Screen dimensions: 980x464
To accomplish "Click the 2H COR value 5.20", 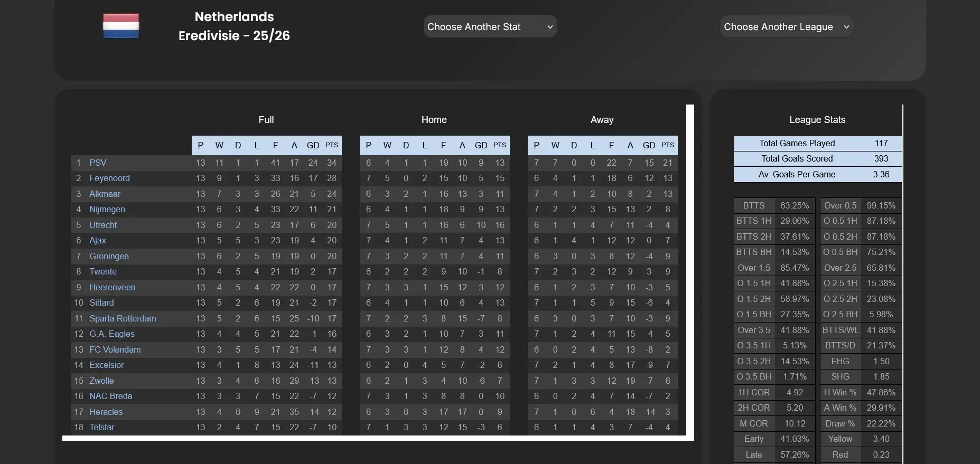I will (x=795, y=408).
